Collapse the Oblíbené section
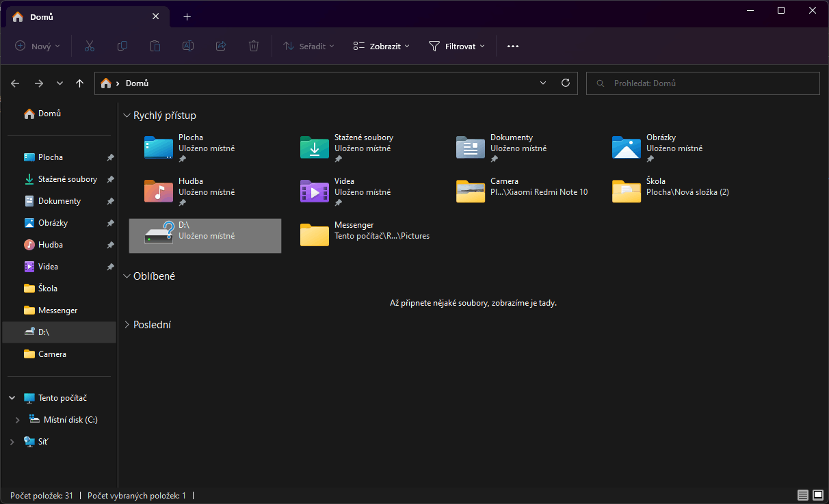Screen dimensions: 829x504 point(127,276)
